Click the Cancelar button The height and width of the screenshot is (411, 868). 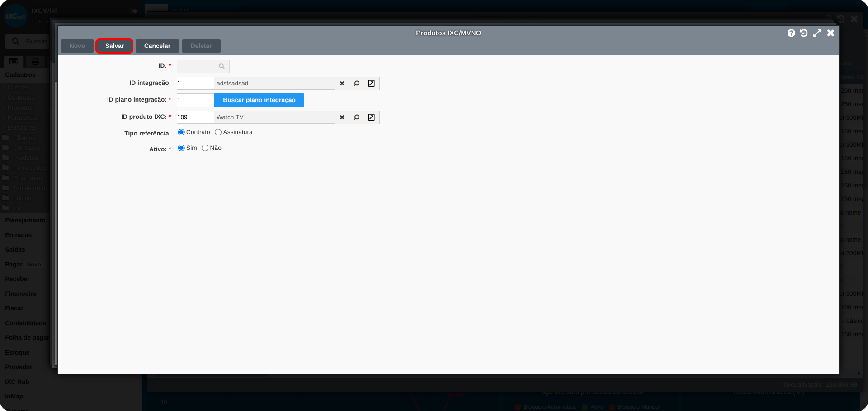(157, 46)
